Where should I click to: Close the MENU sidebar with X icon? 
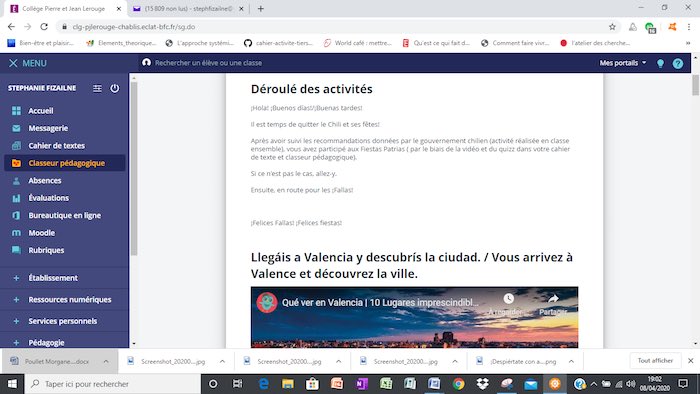13,63
